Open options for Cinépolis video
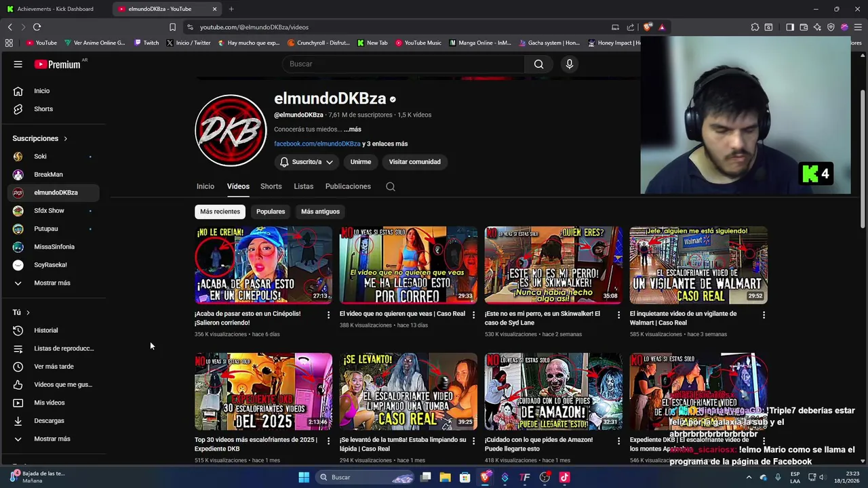Screen dimensions: 868x488 point(328,314)
